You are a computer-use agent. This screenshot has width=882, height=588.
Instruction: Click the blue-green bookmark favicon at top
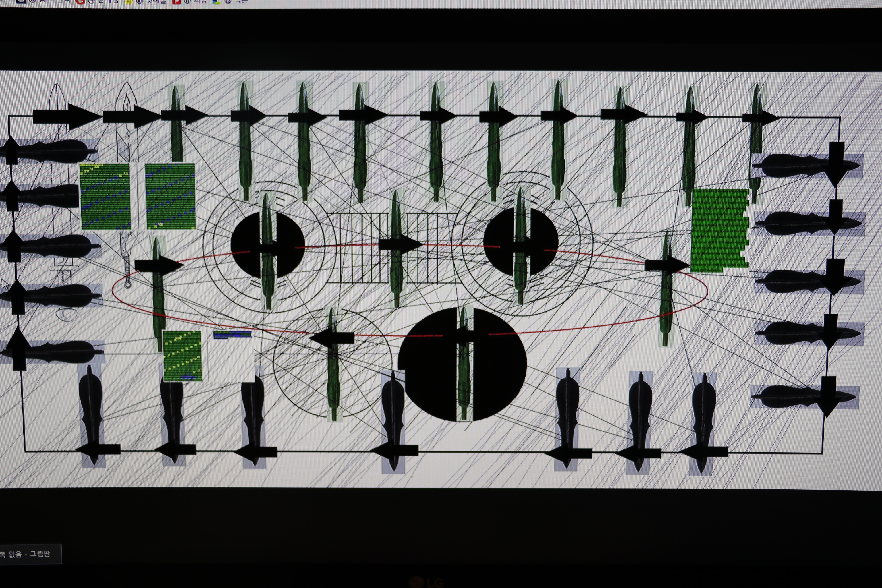(x=216, y=2)
